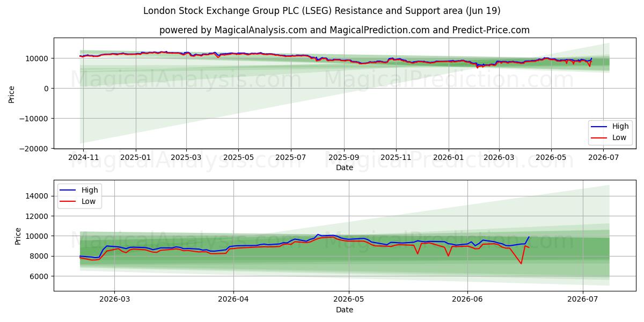644x322 pixels.
Task: Click the '2026-07' date label on upper axis
Action: click(x=604, y=157)
